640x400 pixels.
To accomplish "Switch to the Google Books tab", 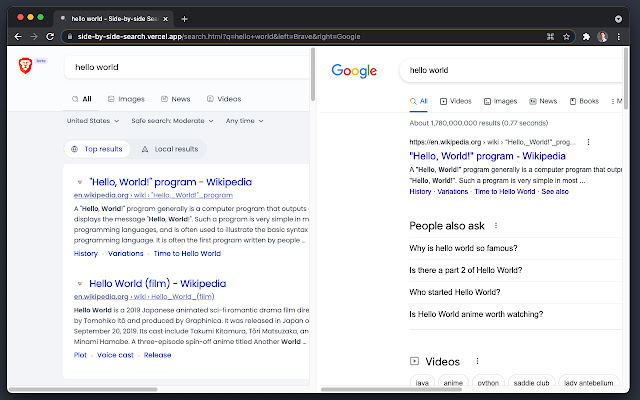I will point(584,101).
